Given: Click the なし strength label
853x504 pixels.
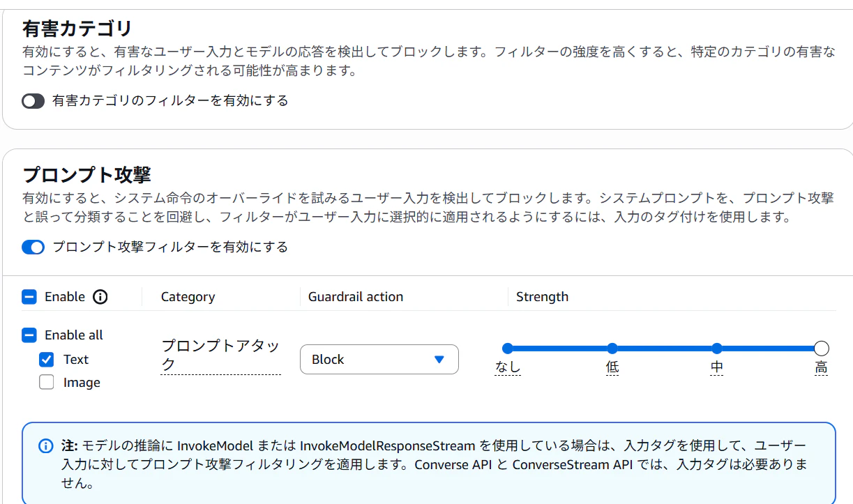Looking at the screenshot, I should pyautogui.click(x=508, y=367).
